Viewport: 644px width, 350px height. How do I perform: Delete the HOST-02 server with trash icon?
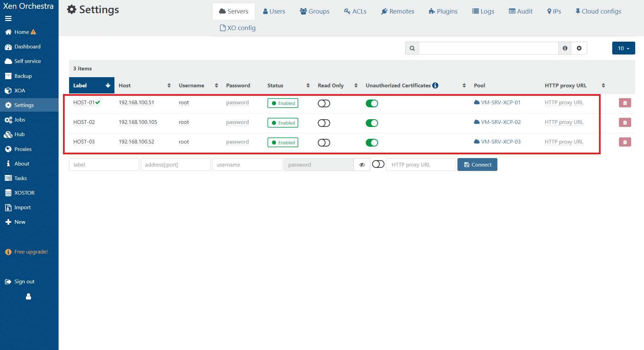tap(625, 123)
